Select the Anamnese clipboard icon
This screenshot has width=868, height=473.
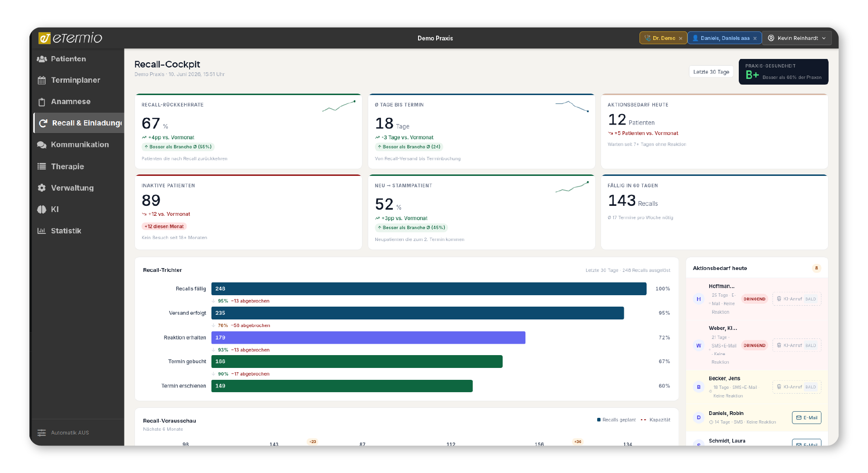point(42,102)
